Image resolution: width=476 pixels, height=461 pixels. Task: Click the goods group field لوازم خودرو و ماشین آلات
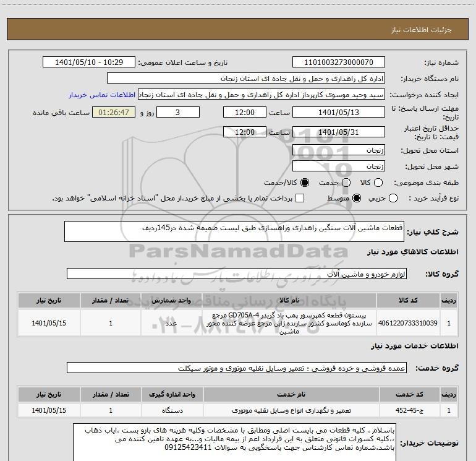click(x=237, y=274)
